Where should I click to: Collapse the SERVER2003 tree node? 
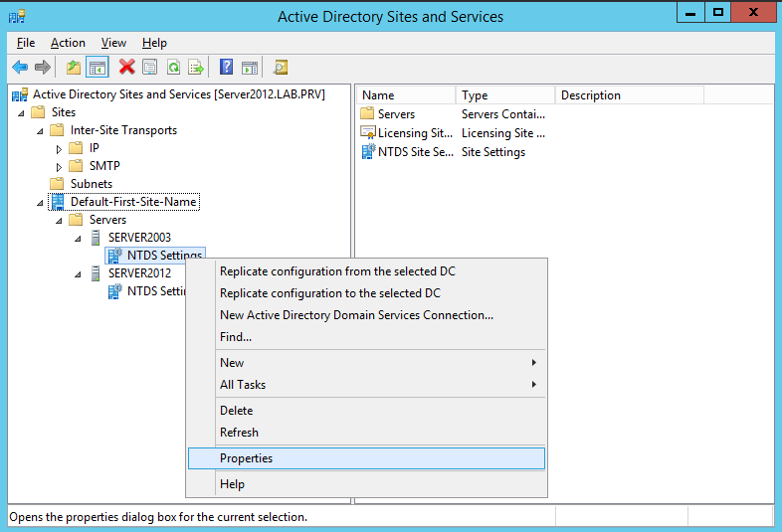pos(78,238)
